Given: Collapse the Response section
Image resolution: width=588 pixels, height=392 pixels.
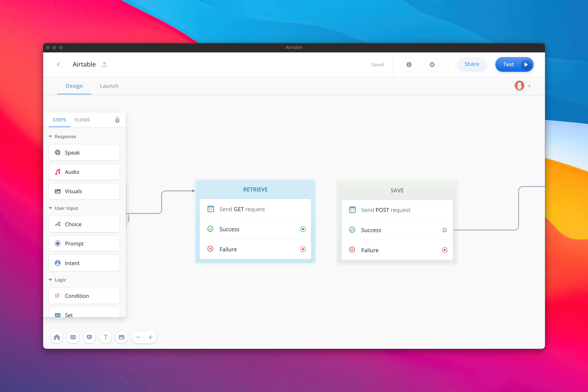Looking at the screenshot, I should coord(50,136).
